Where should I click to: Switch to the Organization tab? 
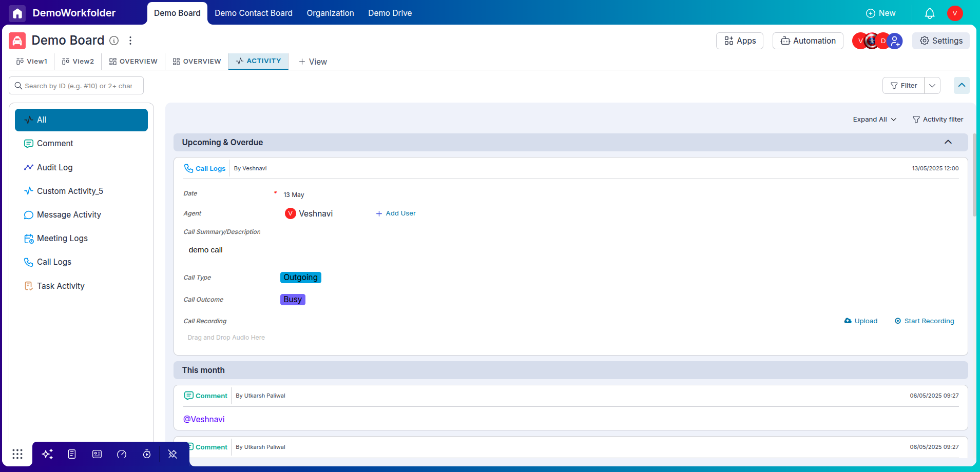[331, 13]
